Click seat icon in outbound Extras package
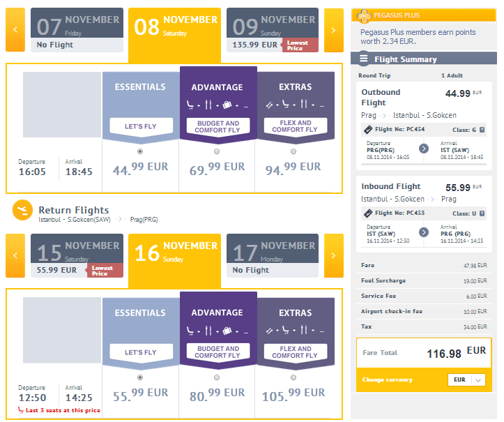Image resolution: width=504 pixels, height=422 pixels. tap(285, 104)
